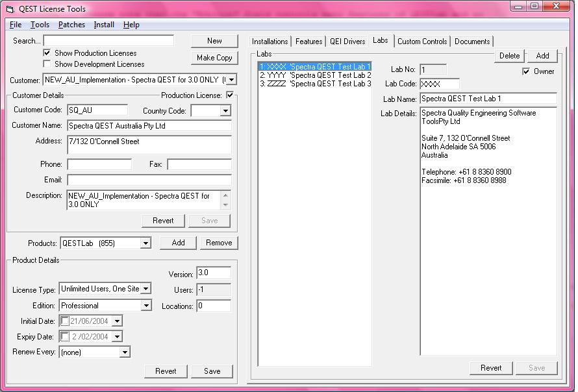Image resolution: width=578 pixels, height=392 pixels.
Task: Uncheck Show Production Licenses
Action: [47, 53]
